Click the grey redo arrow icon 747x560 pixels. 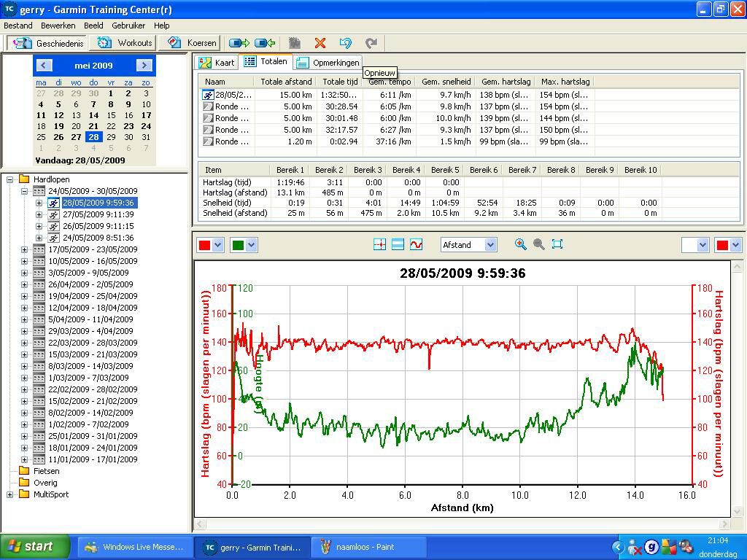pyautogui.click(x=371, y=43)
